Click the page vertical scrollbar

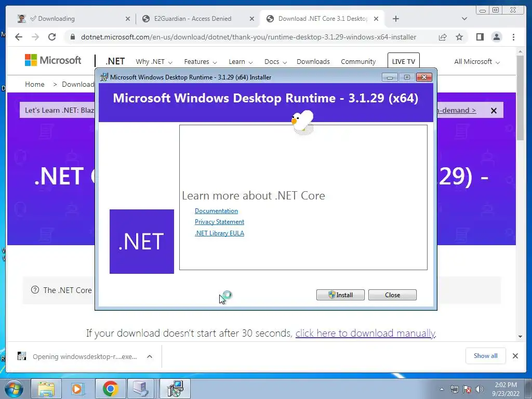(520, 97)
